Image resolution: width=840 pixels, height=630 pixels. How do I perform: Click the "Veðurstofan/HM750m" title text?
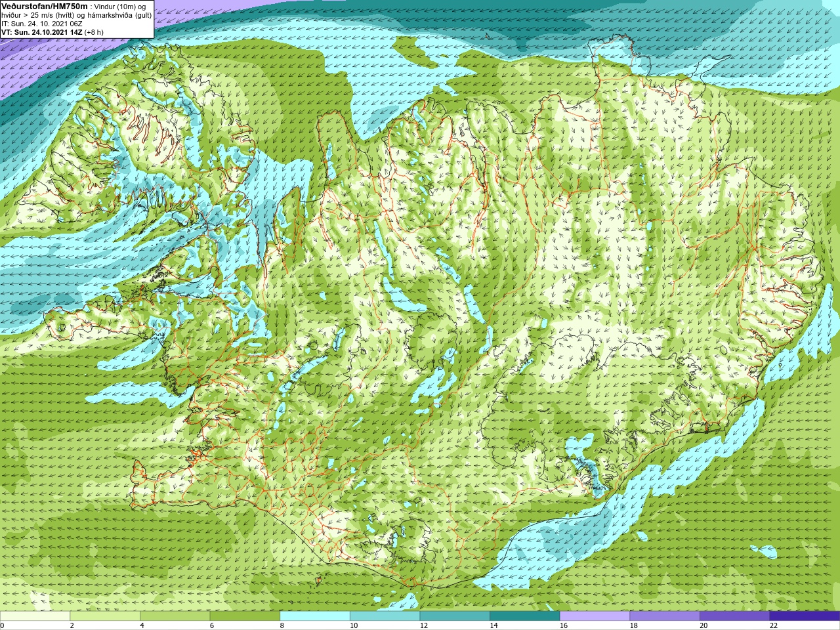(45, 7)
